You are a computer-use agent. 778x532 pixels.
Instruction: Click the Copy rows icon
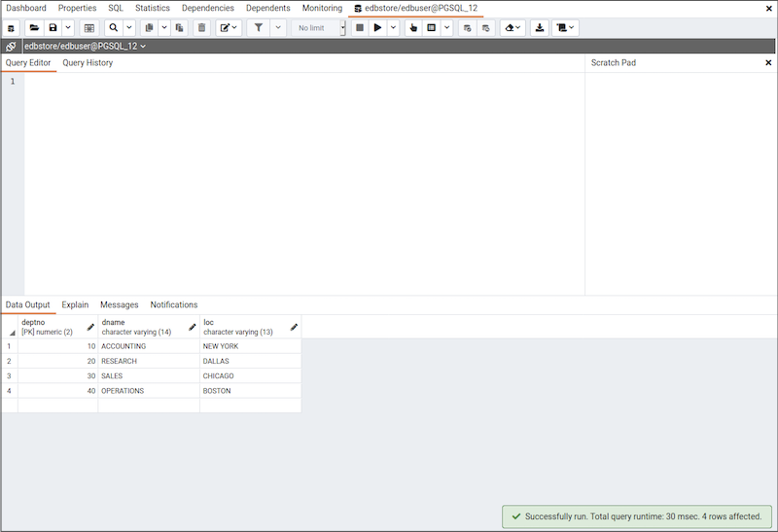point(149,28)
